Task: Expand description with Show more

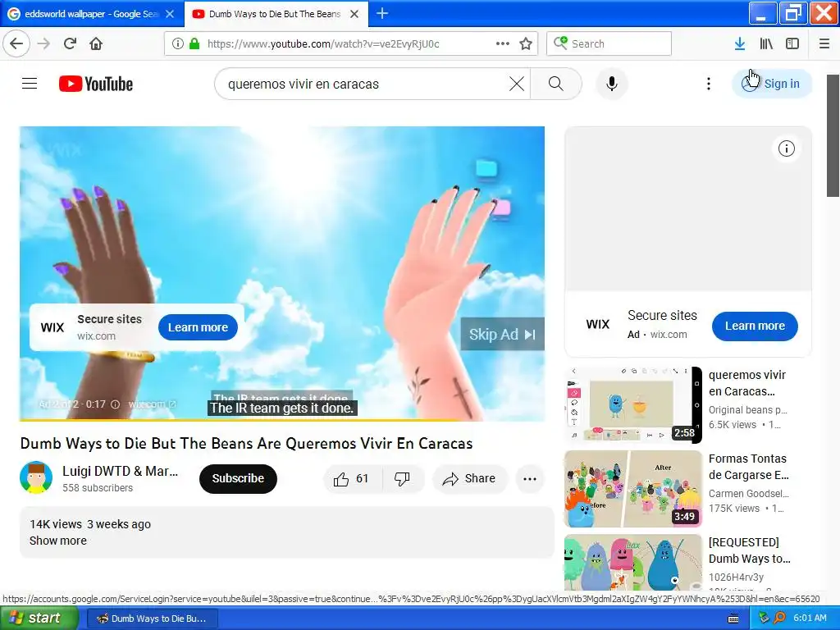Action: (x=58, y=541)
